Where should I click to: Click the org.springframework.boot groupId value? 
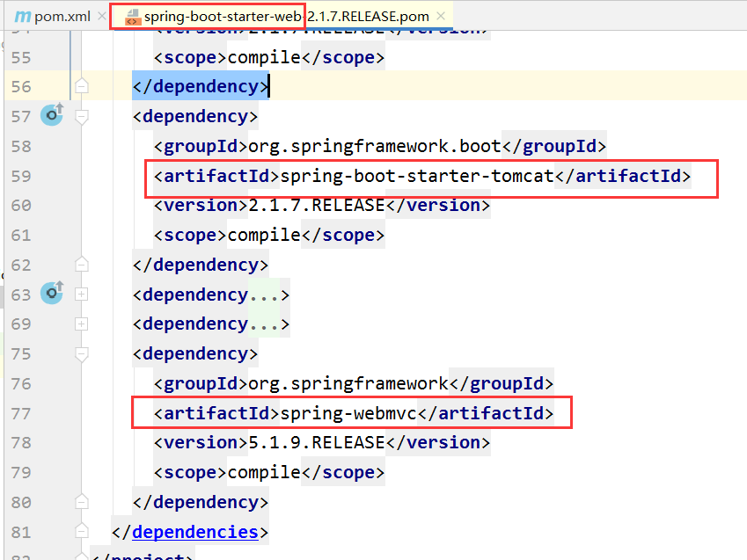pos(375,146)
